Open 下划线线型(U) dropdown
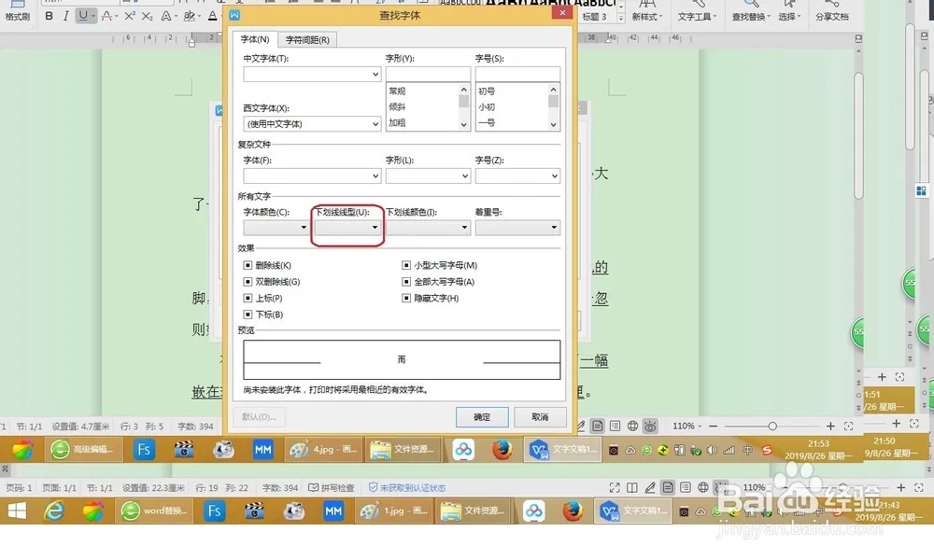This screenshot has width=934, height=560. click(x=347, y=228)
